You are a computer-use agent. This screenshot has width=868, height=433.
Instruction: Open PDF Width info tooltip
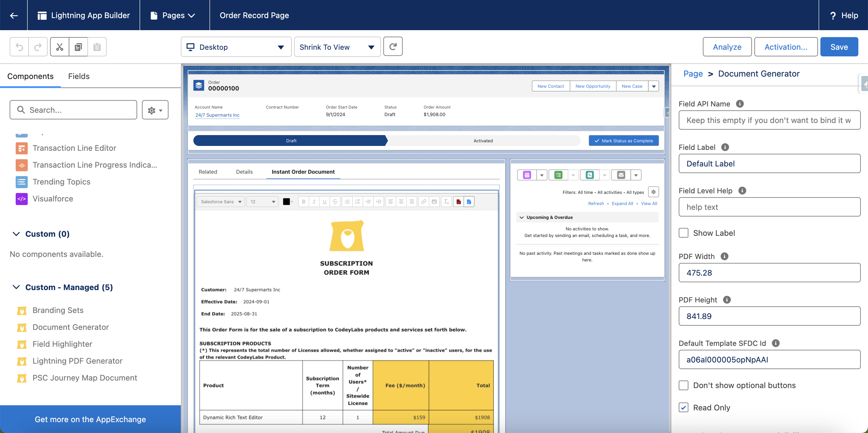click(725, 256)
